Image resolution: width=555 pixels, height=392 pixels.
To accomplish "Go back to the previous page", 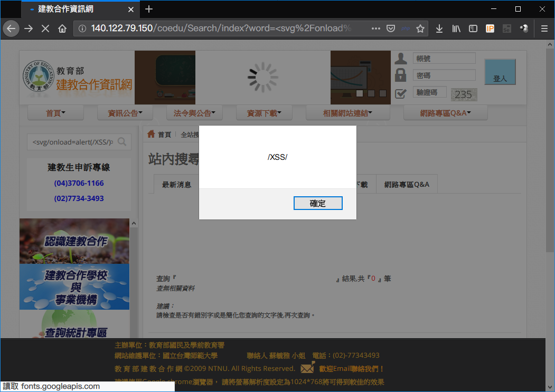I will (11, 28).
